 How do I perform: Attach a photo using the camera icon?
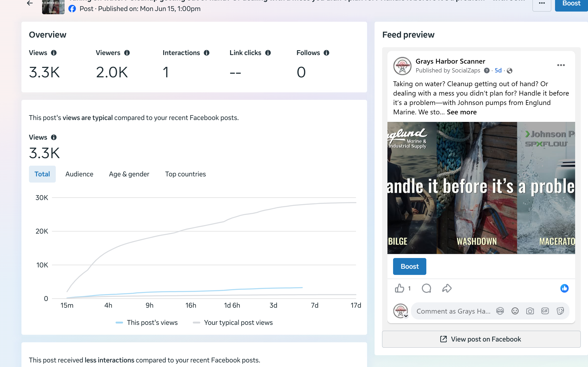530,311
